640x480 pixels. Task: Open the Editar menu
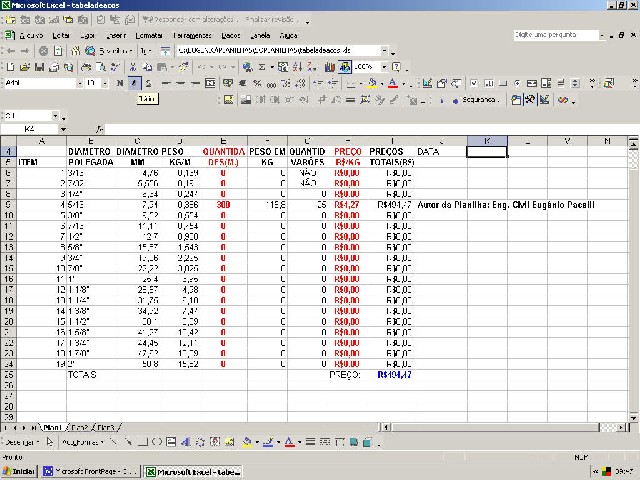click(61, 36)
